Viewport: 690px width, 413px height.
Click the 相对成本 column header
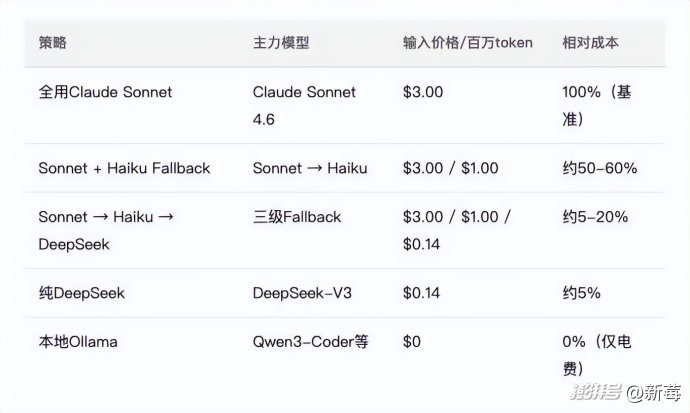coord(590,43)
